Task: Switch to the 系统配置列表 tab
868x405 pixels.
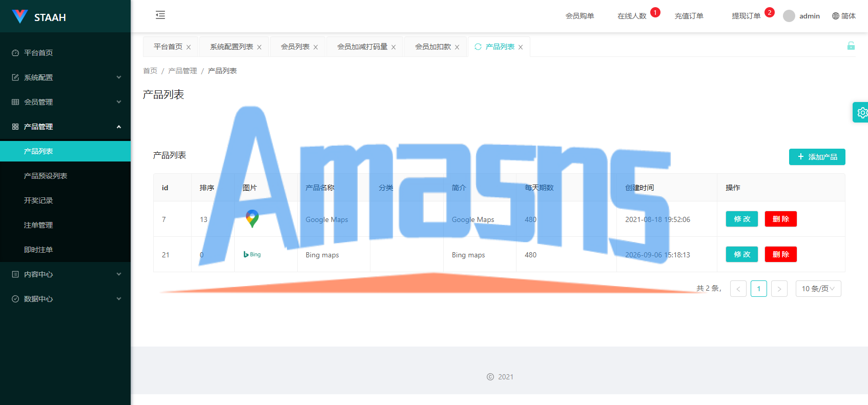Action: tap(232, 47)
